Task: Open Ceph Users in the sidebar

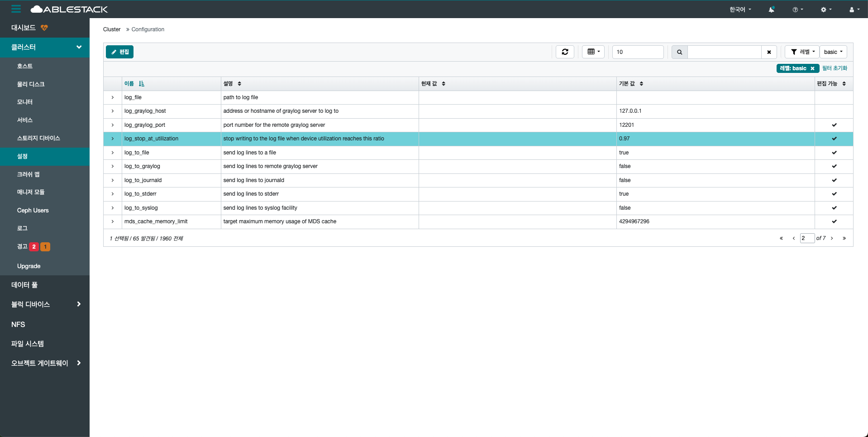Action: tap(33, 211)
